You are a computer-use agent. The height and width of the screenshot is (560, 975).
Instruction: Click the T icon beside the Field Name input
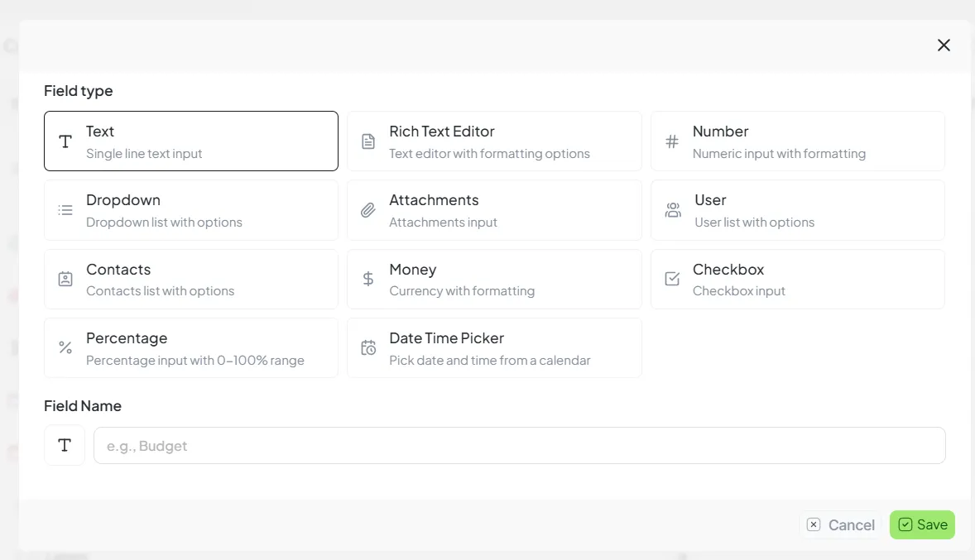coord(64,445)
